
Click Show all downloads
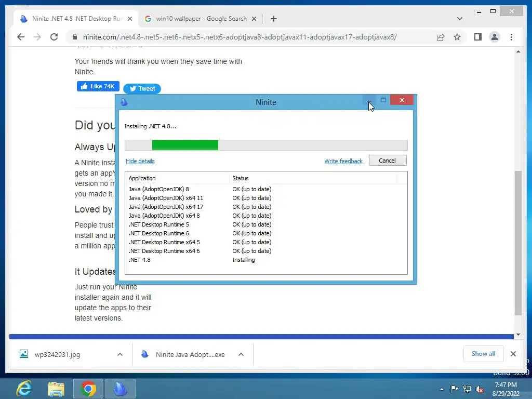[x=483, y=354]
